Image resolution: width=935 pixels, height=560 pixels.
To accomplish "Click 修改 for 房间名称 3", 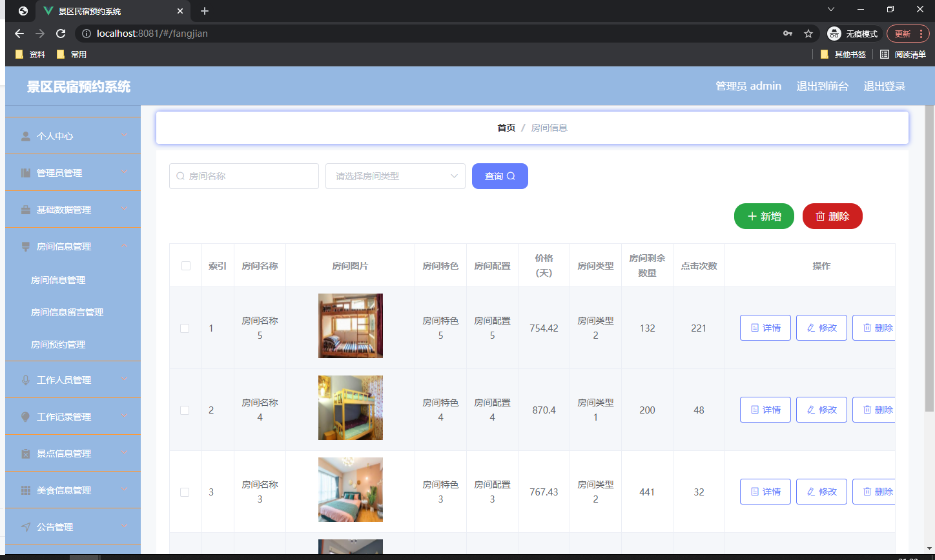I will [x=821, y=492].
